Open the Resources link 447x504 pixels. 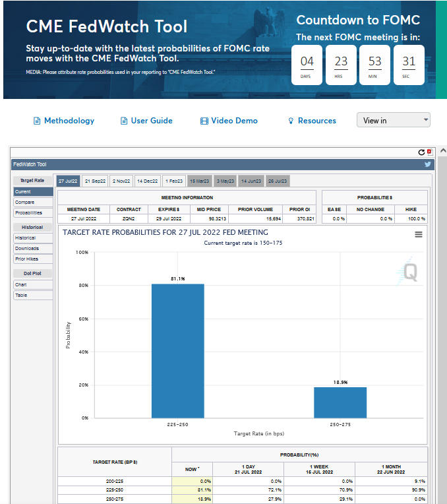point(317,121)
